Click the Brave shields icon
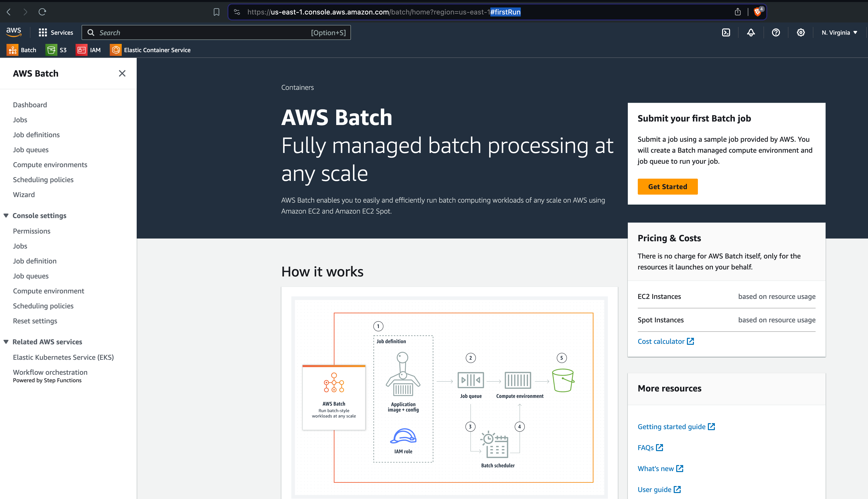Screen dimensions: 868x499 point(757,12)
